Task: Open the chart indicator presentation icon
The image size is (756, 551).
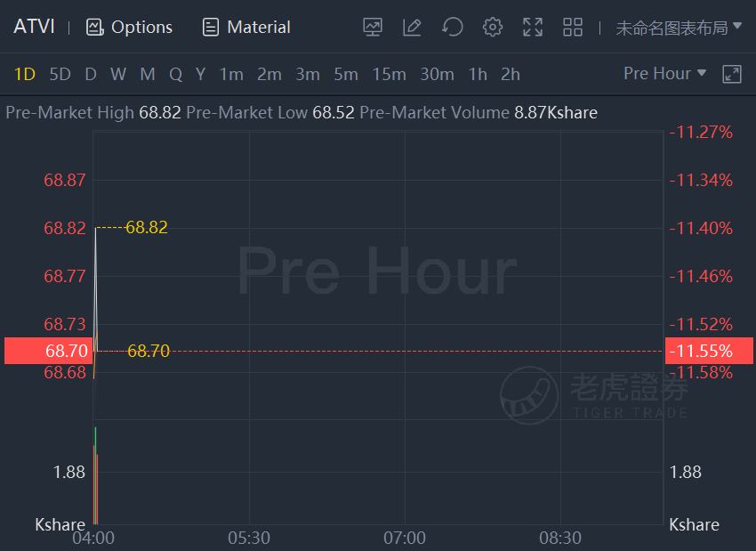Action: point(372,27)
